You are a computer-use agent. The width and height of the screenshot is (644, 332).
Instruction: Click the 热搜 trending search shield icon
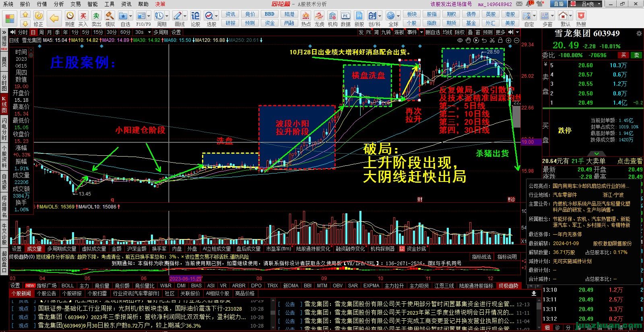pos(581,16)
